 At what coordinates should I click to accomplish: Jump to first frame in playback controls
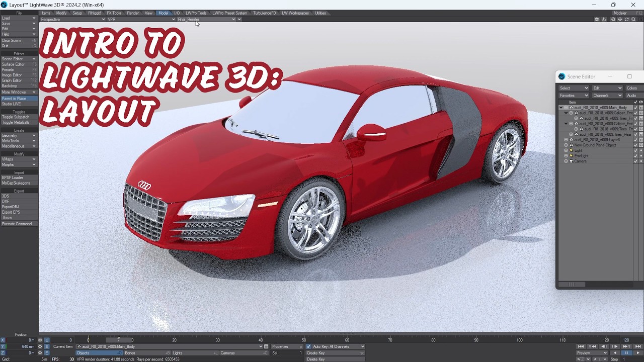581,346
